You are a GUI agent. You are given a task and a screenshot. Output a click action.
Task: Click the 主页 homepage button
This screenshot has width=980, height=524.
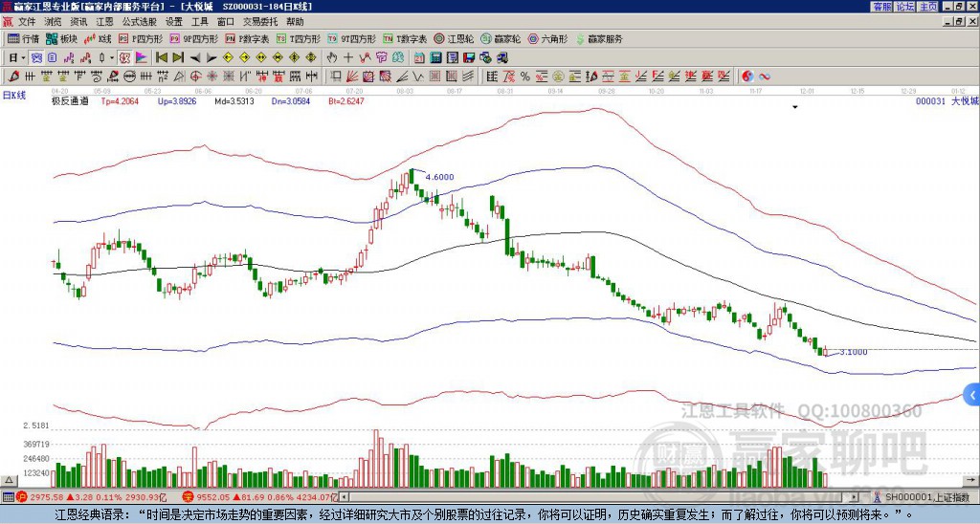(x=928, y=7)
